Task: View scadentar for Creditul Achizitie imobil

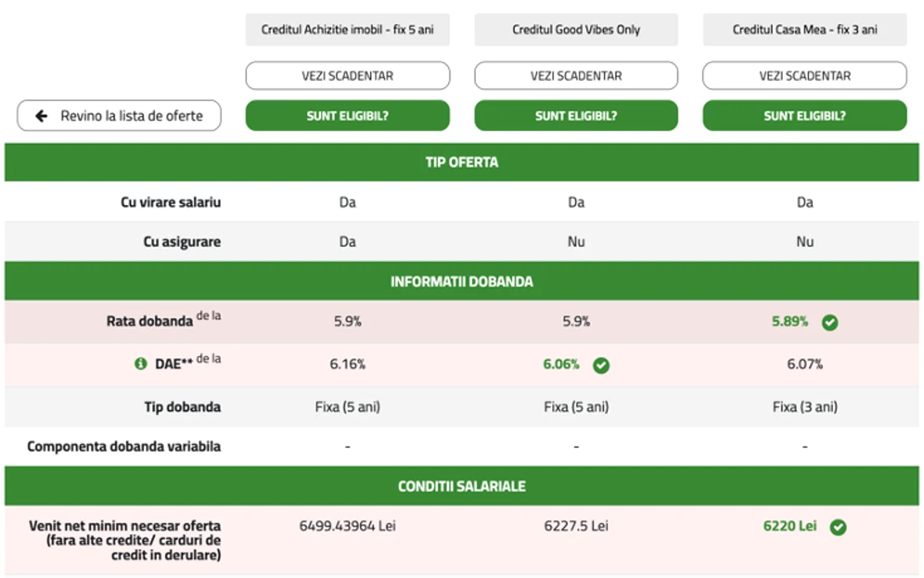Action: (x=348, y=76)
